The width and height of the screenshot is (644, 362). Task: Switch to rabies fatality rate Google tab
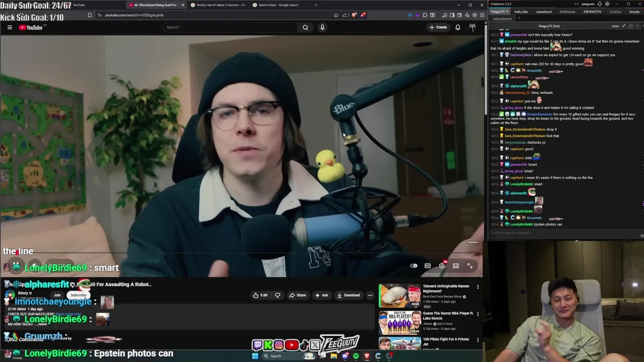click(x=218, y=5)
